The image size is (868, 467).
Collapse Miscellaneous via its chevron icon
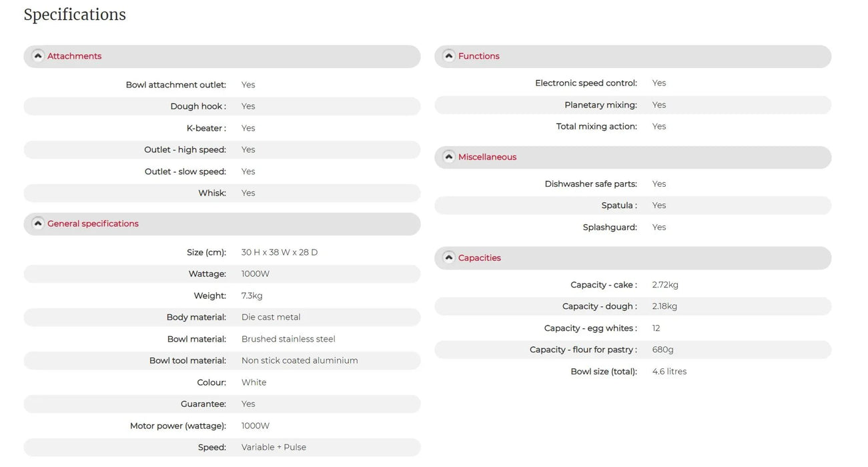449,157
